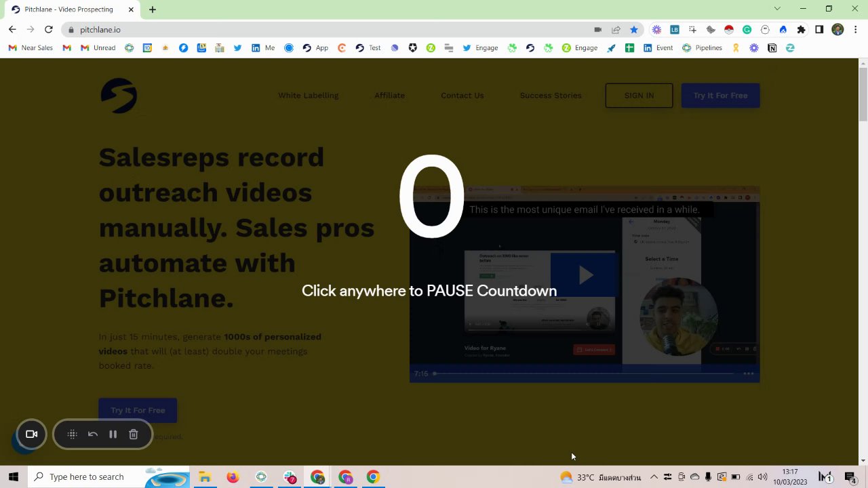Open Firefox from the taskbar
The image size is (868, 488).
[233, 477]
